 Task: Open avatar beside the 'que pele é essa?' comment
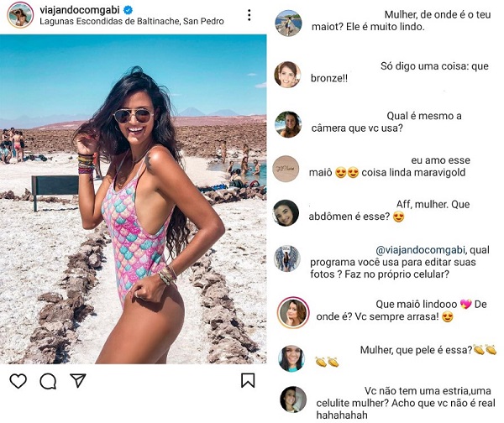pyautogui.click(x=291, y=358)
